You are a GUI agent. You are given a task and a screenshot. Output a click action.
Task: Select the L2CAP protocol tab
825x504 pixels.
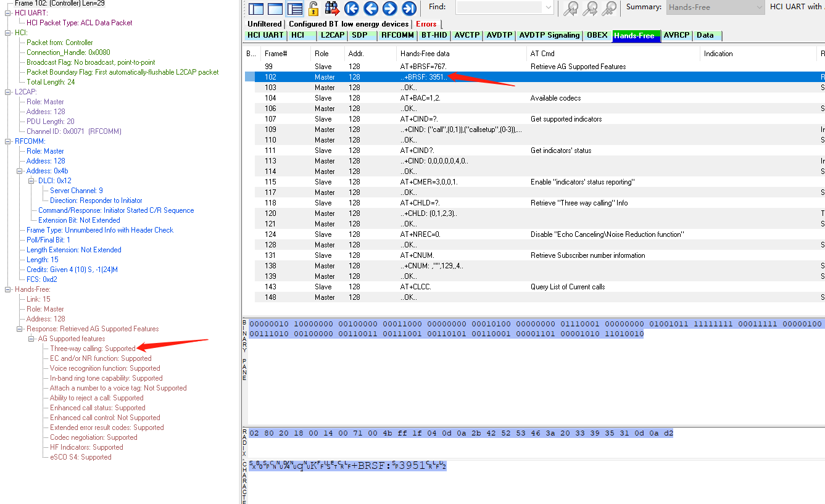click(x=333, y=35)
